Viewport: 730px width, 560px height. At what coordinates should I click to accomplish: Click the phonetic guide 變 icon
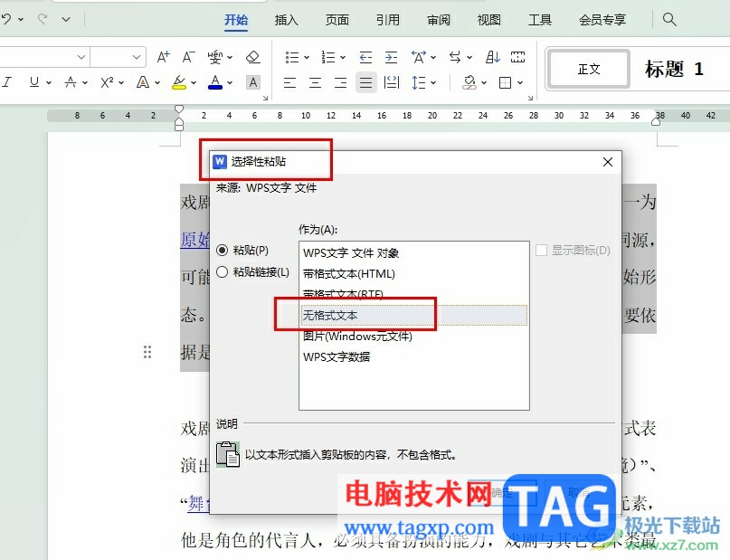[215, 57]
